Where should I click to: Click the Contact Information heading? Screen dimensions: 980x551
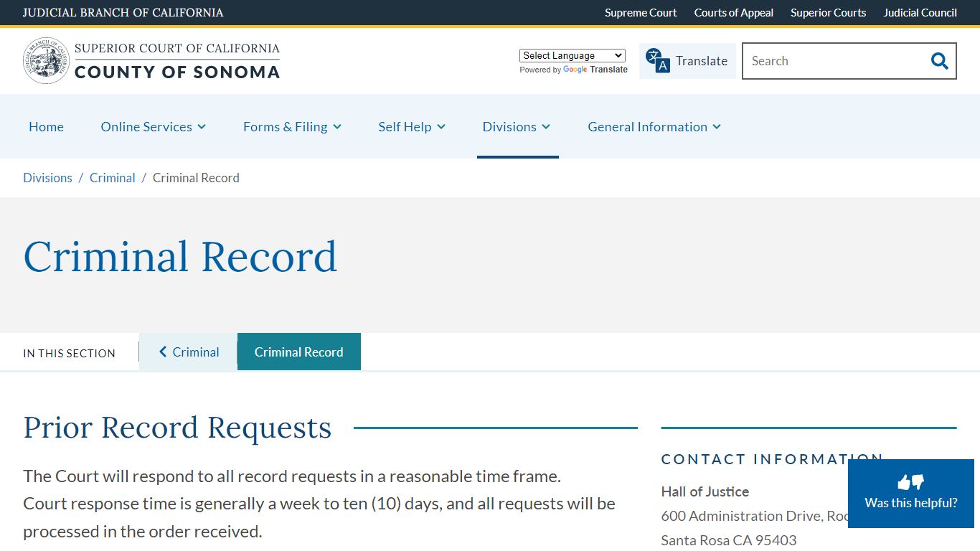[772, 459]
